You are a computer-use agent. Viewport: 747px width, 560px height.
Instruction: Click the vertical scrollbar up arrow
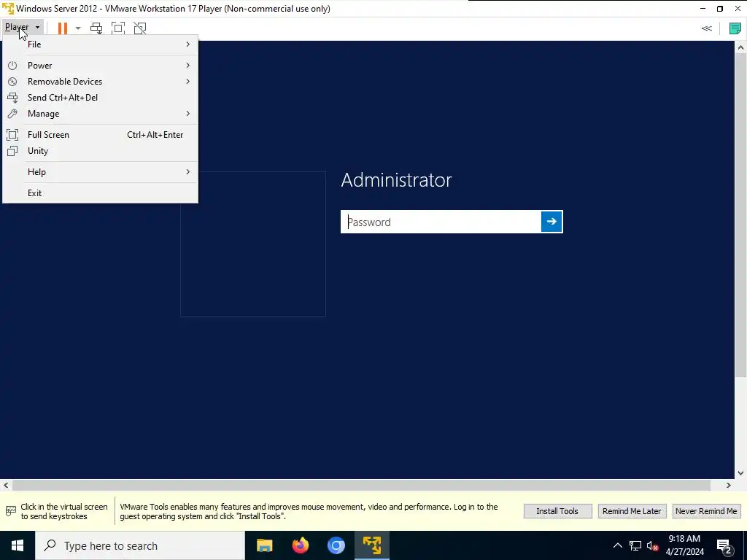(x=740, y=47)
